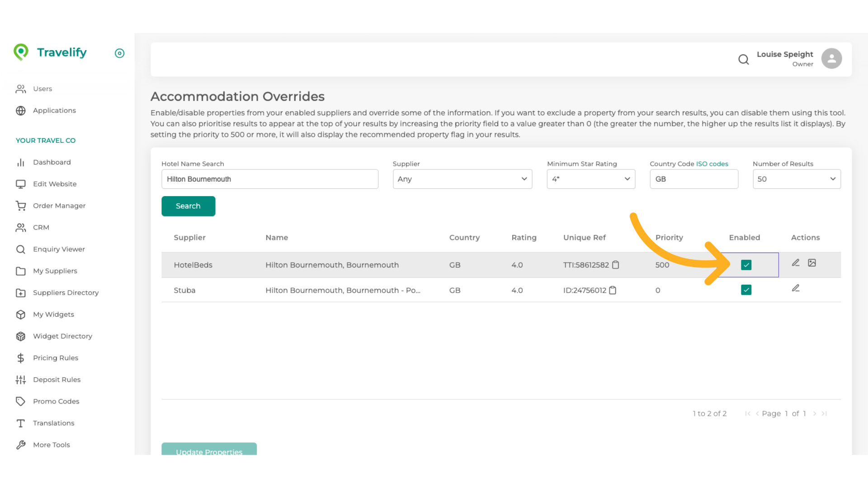This screenshot has width=868, height=488.
Task: Go to Pricing Rules in sidebar
Action: pyautogui.click(x=55, y=358)
